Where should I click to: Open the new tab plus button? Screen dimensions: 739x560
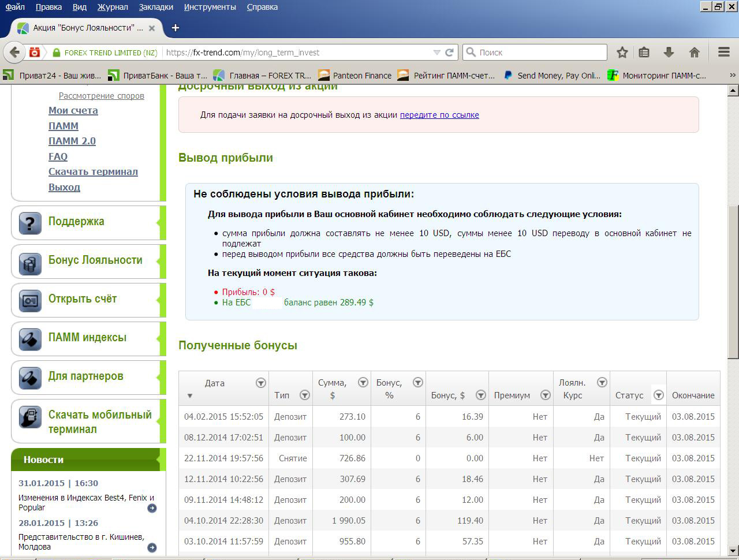click(x=176, y=28)
